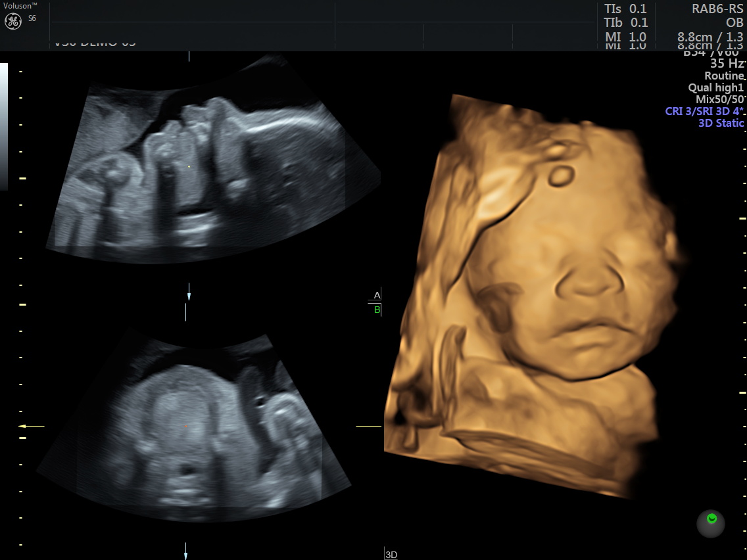
Task: Click the RAB6-RS probe label
Action: [x=717, y=9]
